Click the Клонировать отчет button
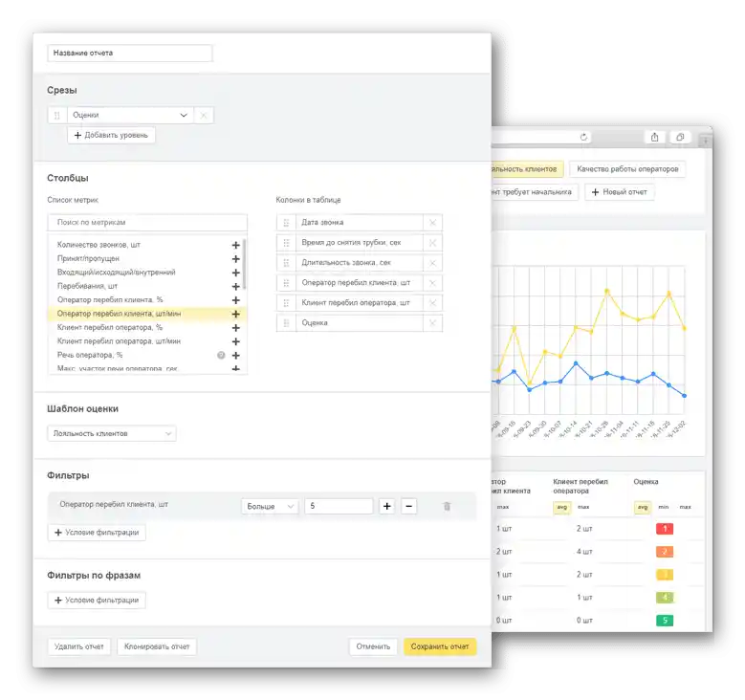Image resolution: width=745 pixels, height=700 pixels. [x=157, y=646]
